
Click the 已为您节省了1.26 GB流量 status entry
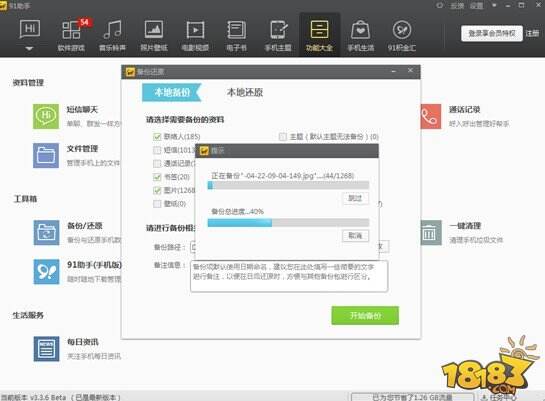pyautogui.click(x=412, y=397)
